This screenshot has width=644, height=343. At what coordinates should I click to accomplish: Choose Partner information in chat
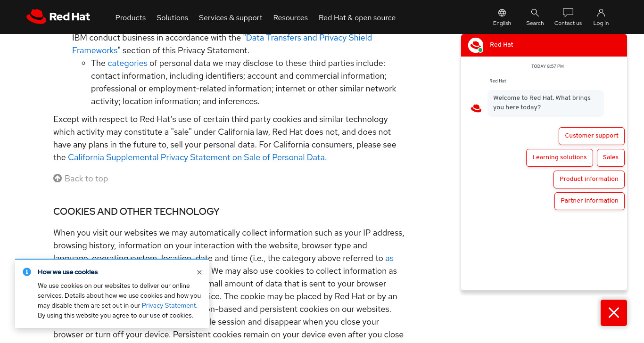tap(589, 201)
